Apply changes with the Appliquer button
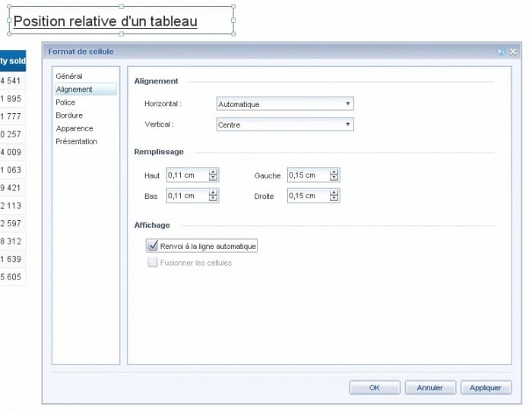This screenshot has height=413, width=532. point(486,387)
